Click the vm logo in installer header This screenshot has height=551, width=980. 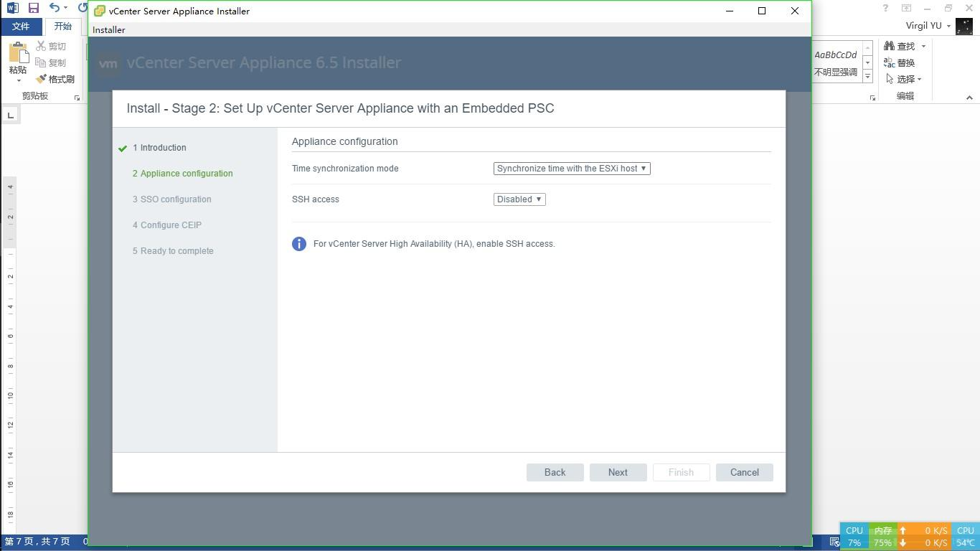tap(108, 62)
